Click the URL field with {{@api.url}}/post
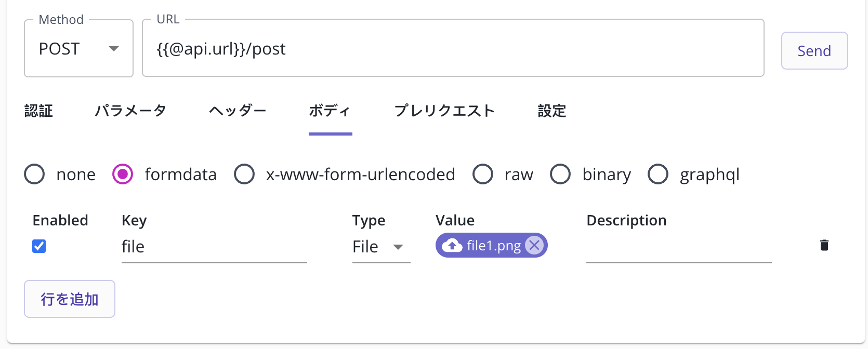 click(x=453, y=48)
